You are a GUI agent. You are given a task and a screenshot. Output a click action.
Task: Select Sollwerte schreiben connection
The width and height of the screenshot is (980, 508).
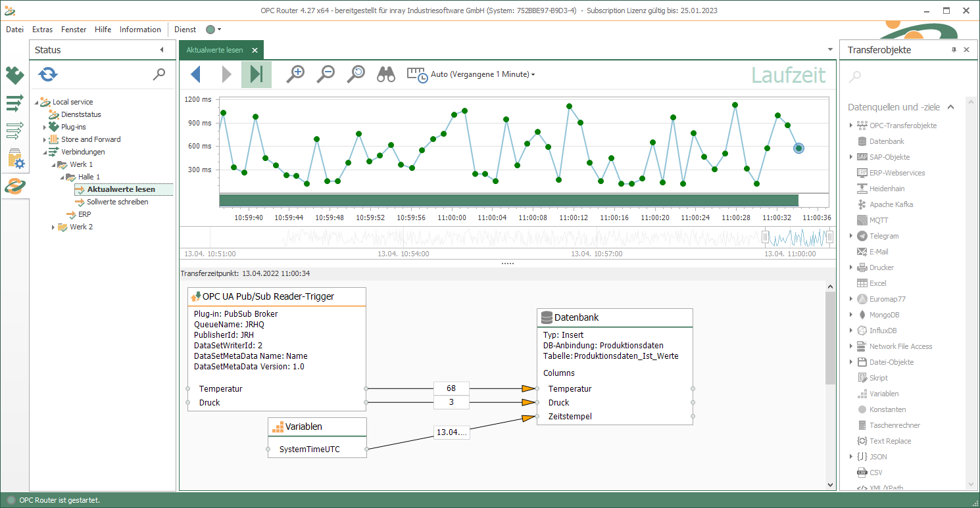coord(117,202)
